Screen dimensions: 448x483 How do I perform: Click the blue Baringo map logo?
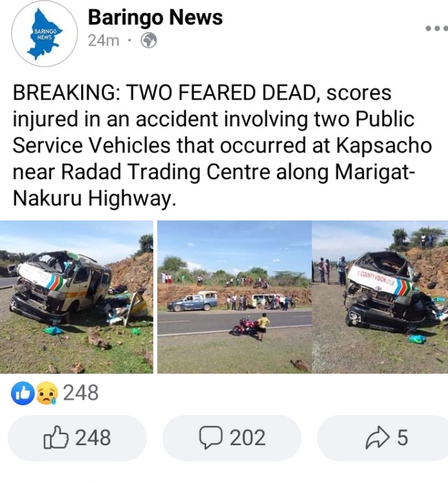point(45,34)
